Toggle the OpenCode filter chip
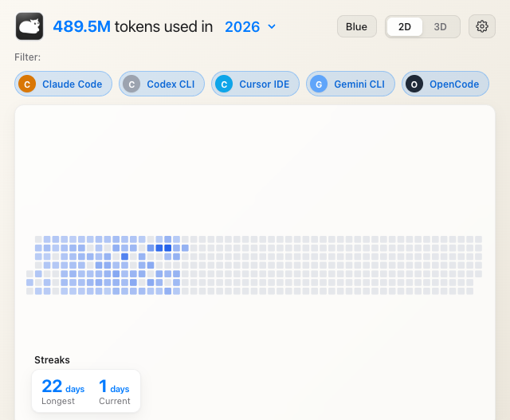The width and height of the screenshot is (510, 420). (445, 84)
